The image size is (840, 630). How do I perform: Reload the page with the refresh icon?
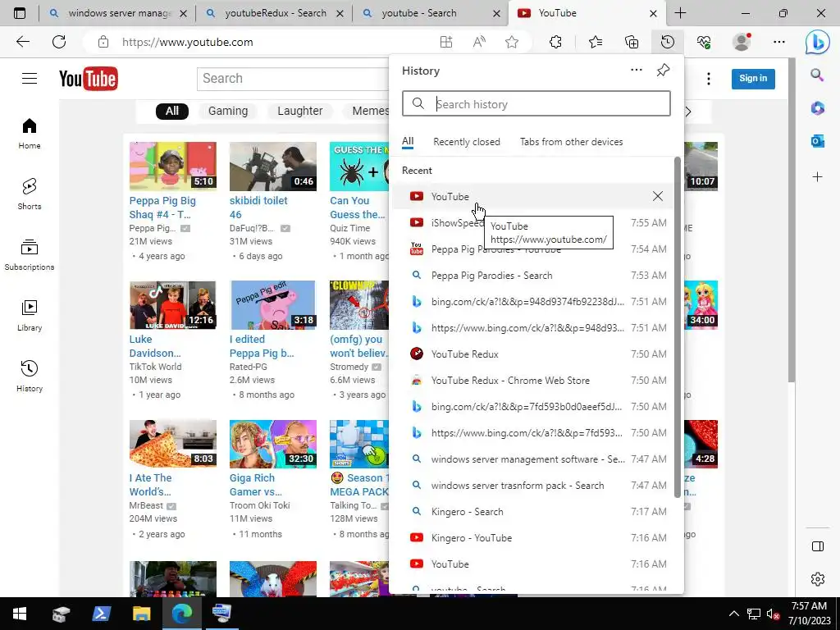click(x=59, y=42)
